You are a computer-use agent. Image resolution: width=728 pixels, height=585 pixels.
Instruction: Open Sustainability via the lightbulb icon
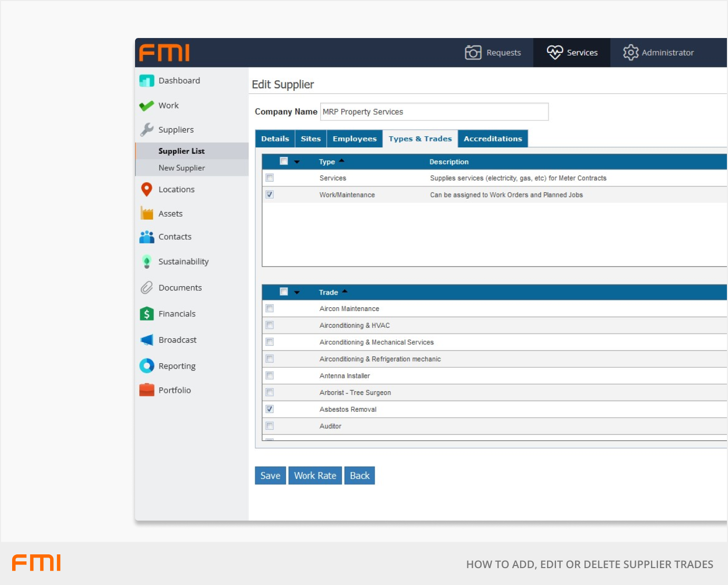pyautogui.click(x=147, y=262)
